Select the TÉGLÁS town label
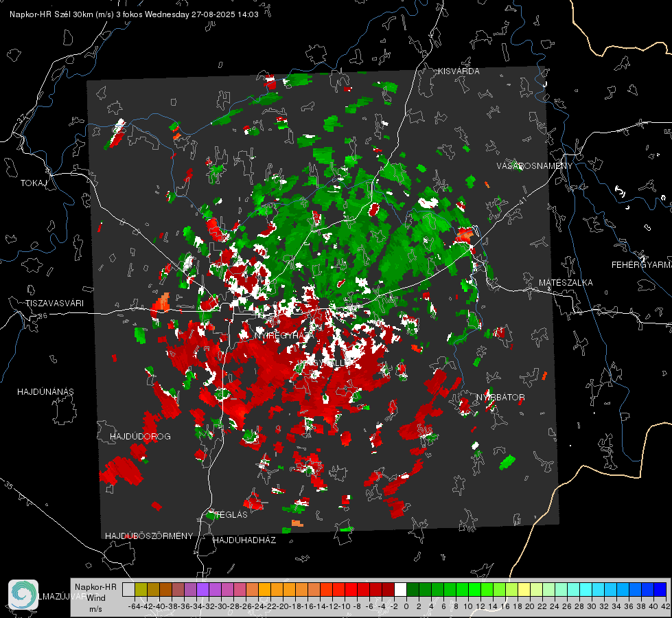The width and height of the screenshot is (672, 618). click(x=231, y=514)
